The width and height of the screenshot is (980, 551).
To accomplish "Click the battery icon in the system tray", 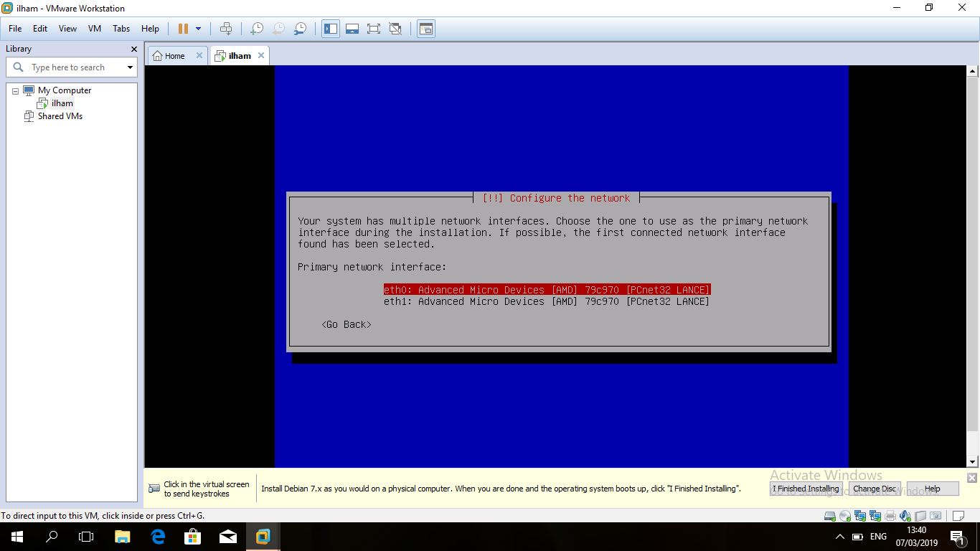I will [858, 537].
